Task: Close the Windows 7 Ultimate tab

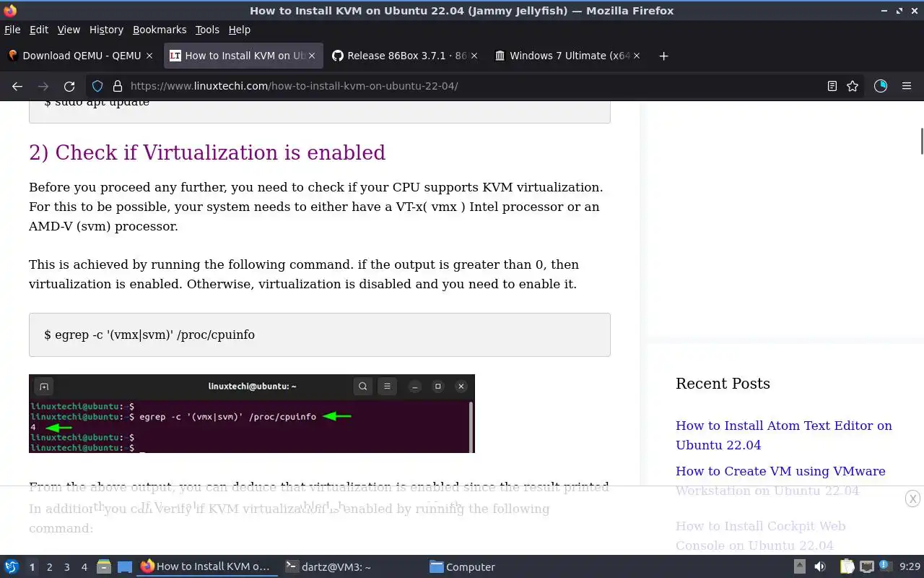Action: tap(637, 56)
